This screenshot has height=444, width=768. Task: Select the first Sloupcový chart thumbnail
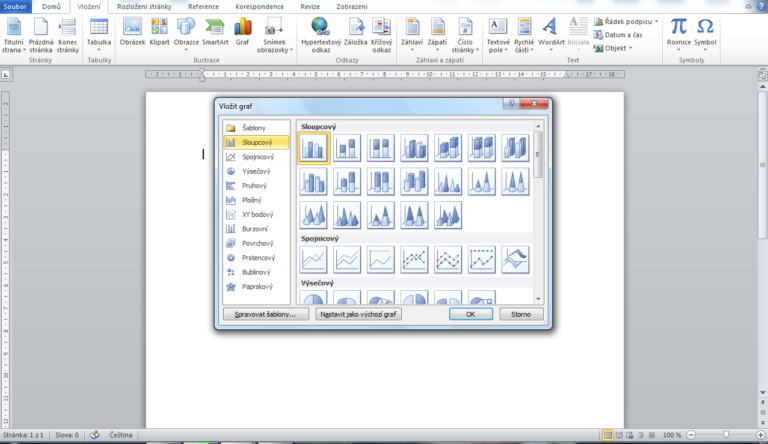tap(314, 148)
